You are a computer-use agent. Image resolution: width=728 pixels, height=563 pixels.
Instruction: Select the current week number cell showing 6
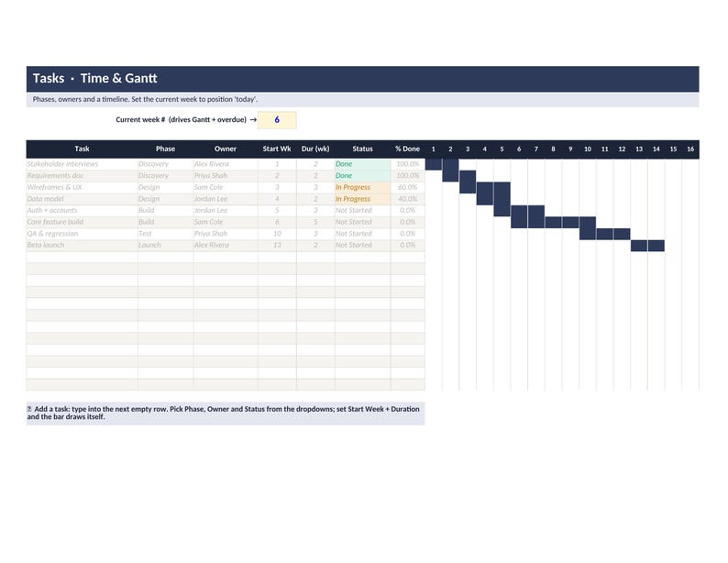point(277,120)
